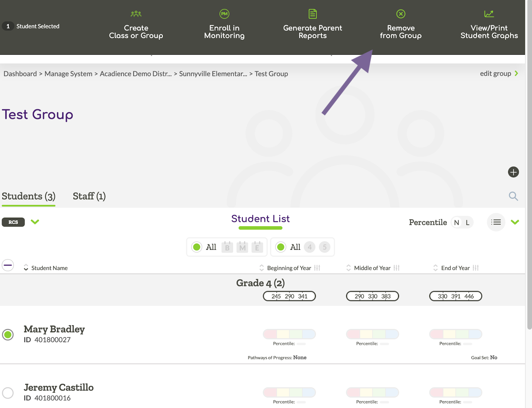Deselect Mary Bradley's radio button

point(8,335)
